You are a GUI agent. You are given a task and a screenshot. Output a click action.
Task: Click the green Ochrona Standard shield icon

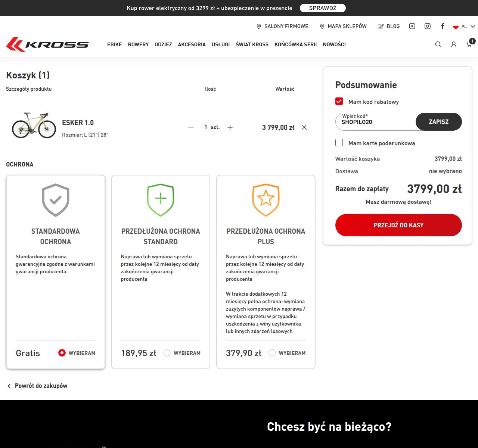coord(161,200)
